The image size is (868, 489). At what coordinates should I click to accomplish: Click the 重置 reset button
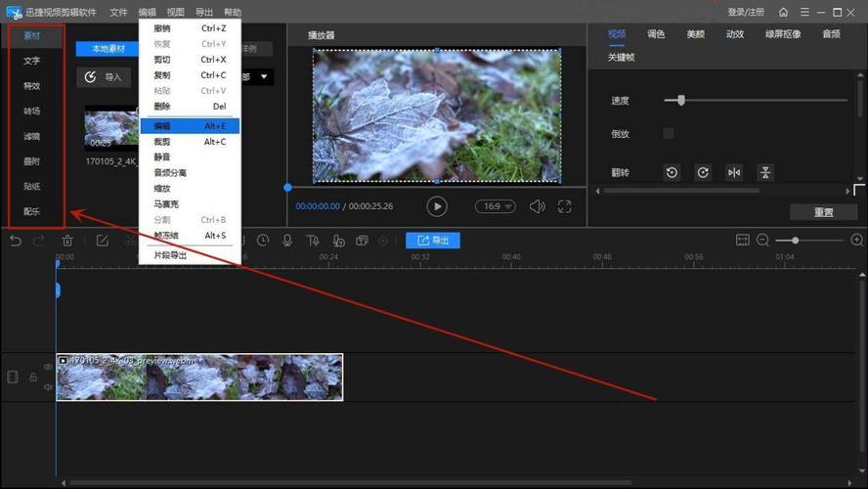point(823,212)
